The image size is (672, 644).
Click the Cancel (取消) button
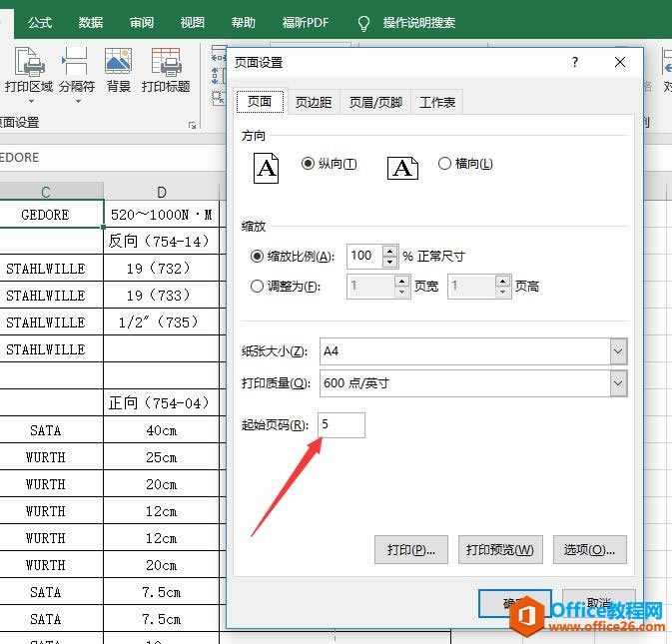point(598,603)
